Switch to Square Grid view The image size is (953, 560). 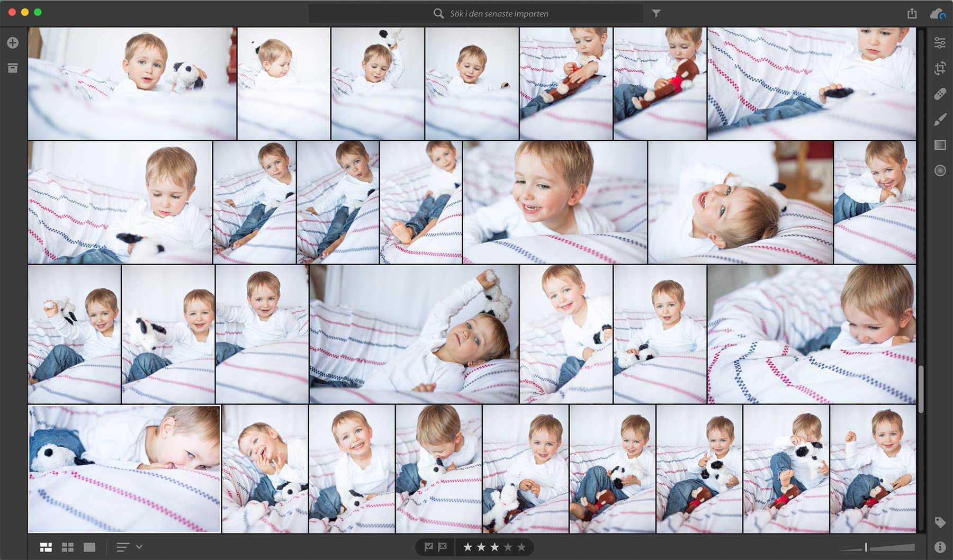coord(68,547)
